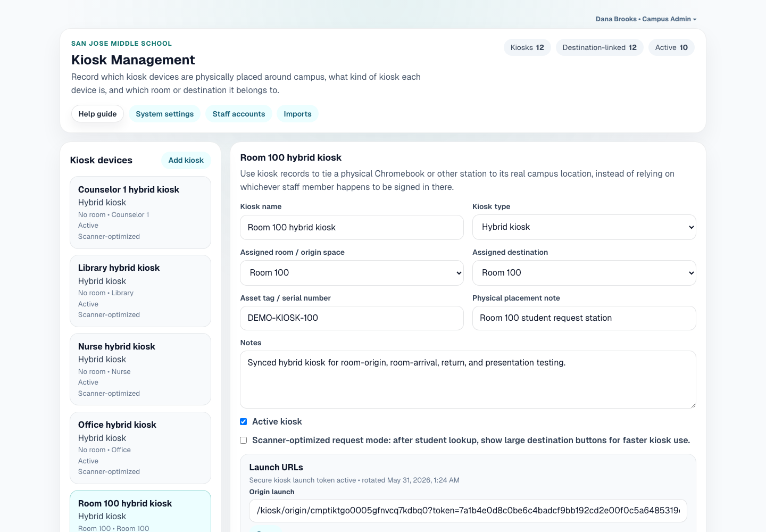This screenshot has height=532, width=766.
Task: Open Dana Brooks Campus Admin user menu
Action: [x=646, y=19]
